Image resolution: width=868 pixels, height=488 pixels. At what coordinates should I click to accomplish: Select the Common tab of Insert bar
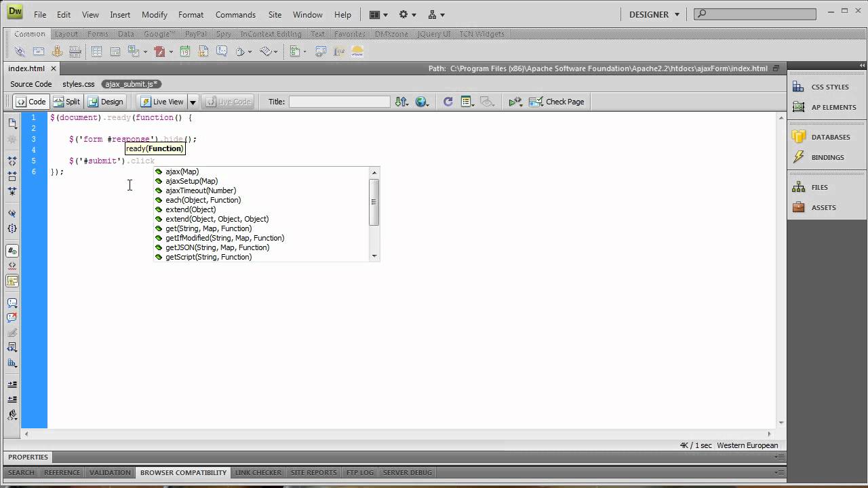[30, 33]
